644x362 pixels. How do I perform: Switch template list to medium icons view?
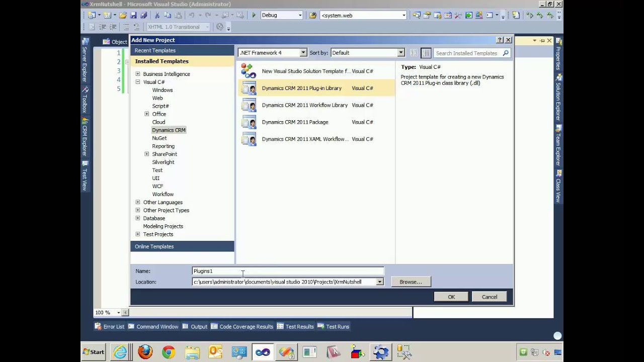[x=426, y=53]
